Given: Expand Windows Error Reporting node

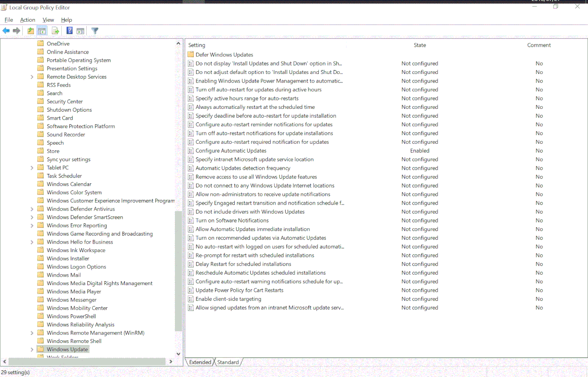Looking at the screenshot, I should pos(32,226).
